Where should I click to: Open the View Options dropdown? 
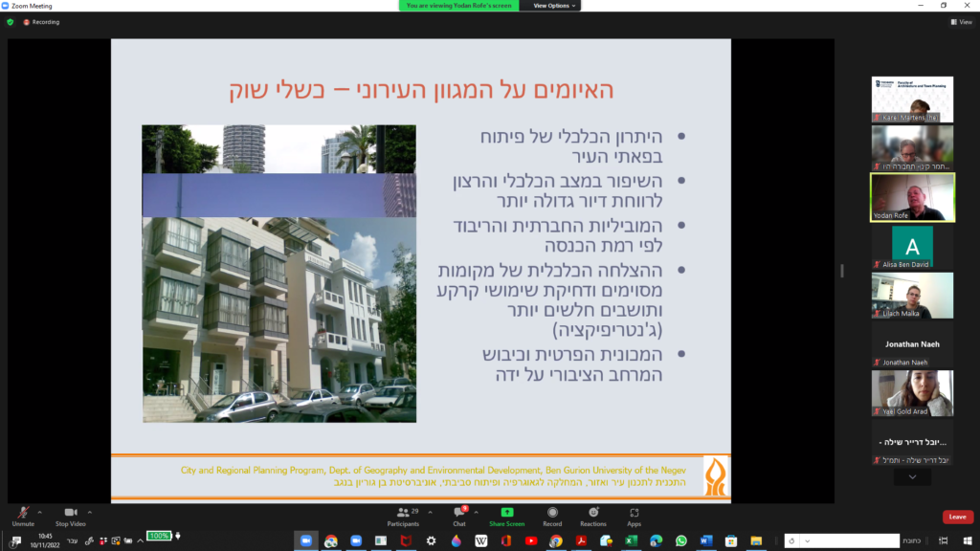pyautogui.click(x=555, y=6)
